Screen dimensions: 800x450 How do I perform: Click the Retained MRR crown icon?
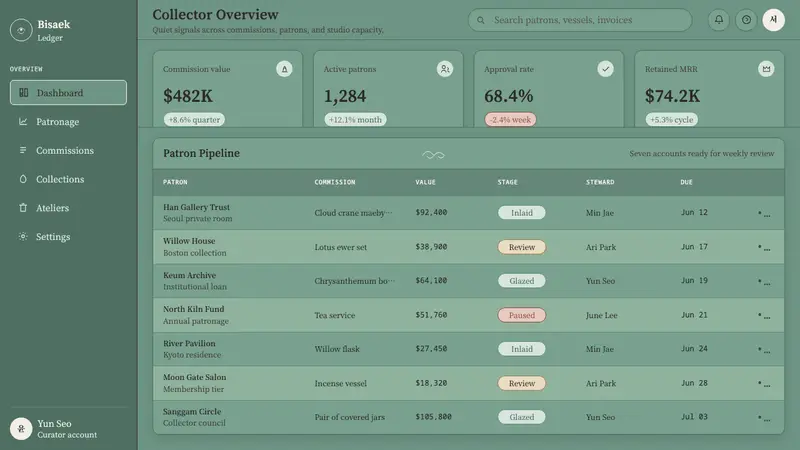(766, 69)
